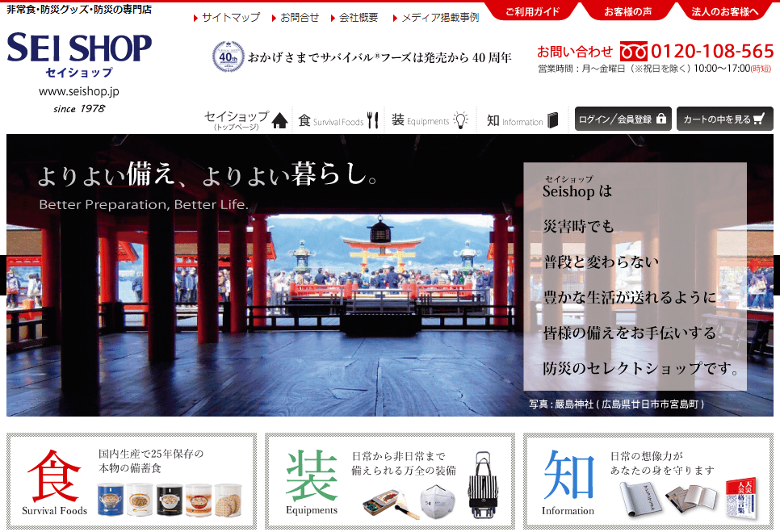
Task: Open the お客様の声 tab
Action: (630, 12)
